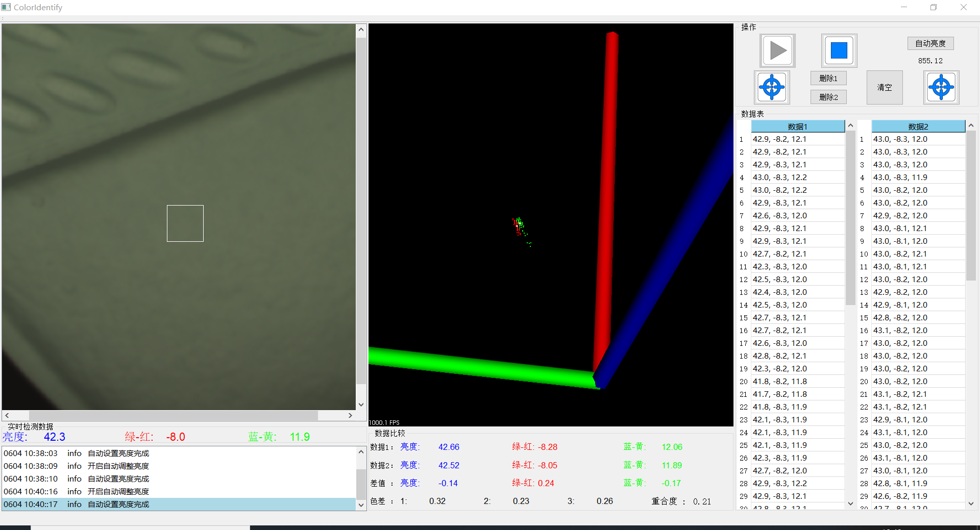Click camera view left scroll arrow
Viewport: 980px width, 530px height.
[7, 415]
